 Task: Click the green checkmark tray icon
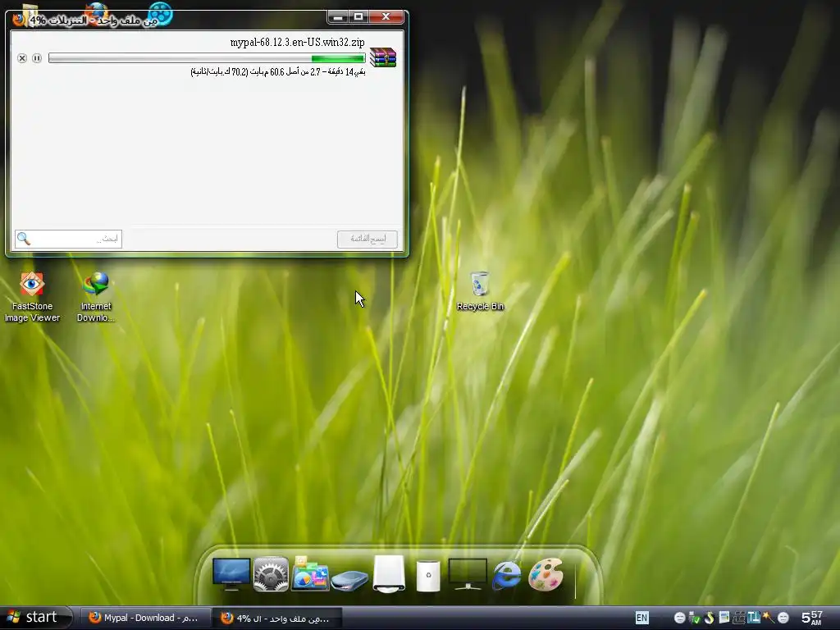694,618
